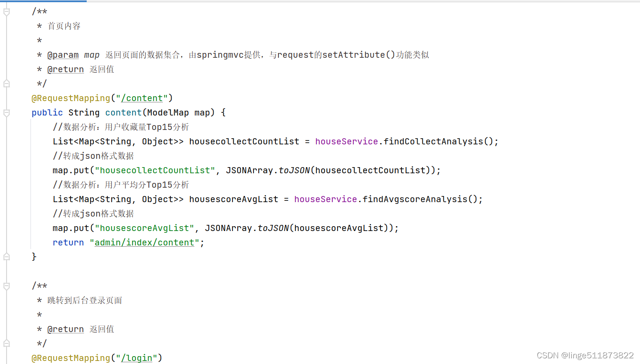
Task: Click houseService in the housescoreAvgList line
Action: 326,199
